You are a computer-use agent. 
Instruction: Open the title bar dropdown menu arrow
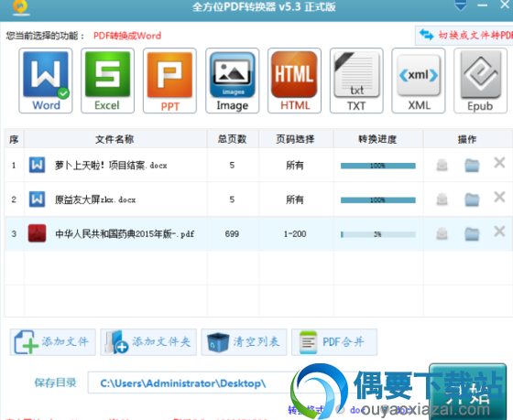click(x=461, y=5)
